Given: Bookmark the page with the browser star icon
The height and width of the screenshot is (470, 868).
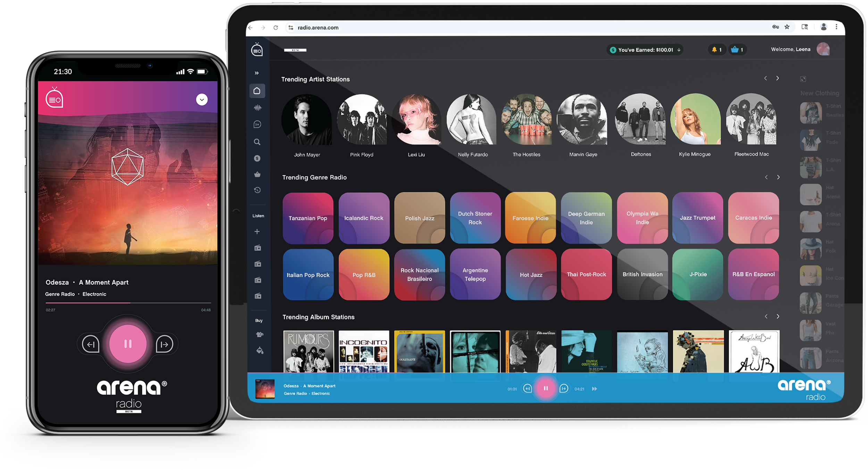Looking at the screenshot, I should (x=787, y=27).
